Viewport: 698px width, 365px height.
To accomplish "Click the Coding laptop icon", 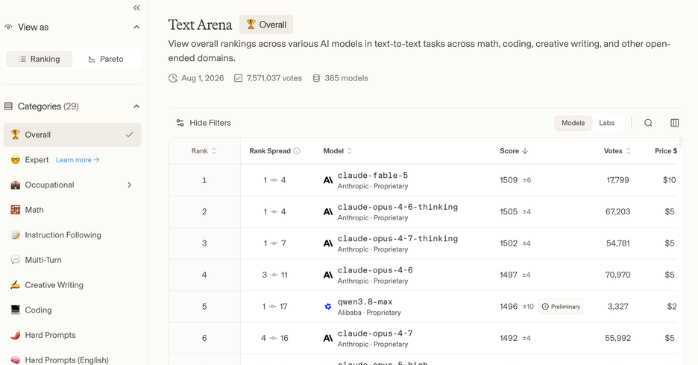I will [15, 310].
